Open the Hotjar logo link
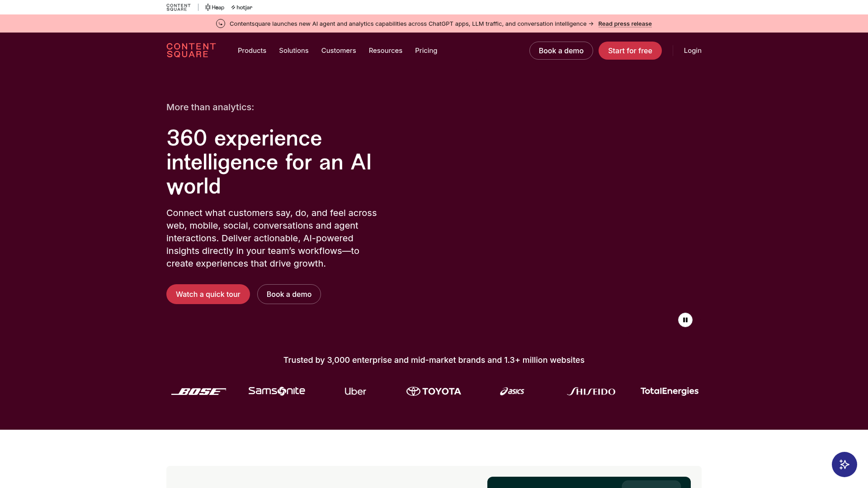Image resolution: width=868 pixels, height=488 pixels. coord(242,8)
